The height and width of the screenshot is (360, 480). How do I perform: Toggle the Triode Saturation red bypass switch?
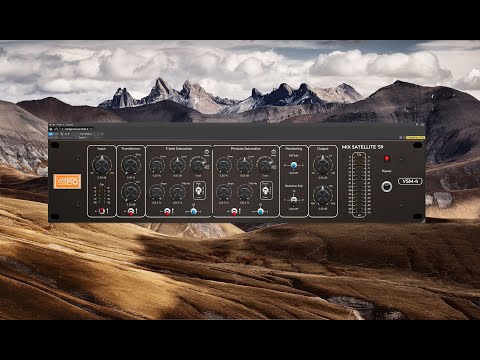tap(167, 211)
